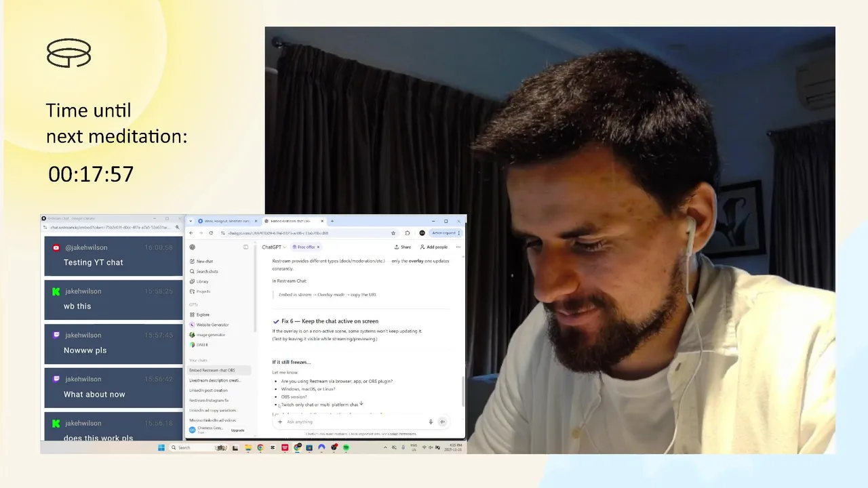Select the What about now message
Screen dimensions: 868x488
pyautogui.click(x=113, y=388)
